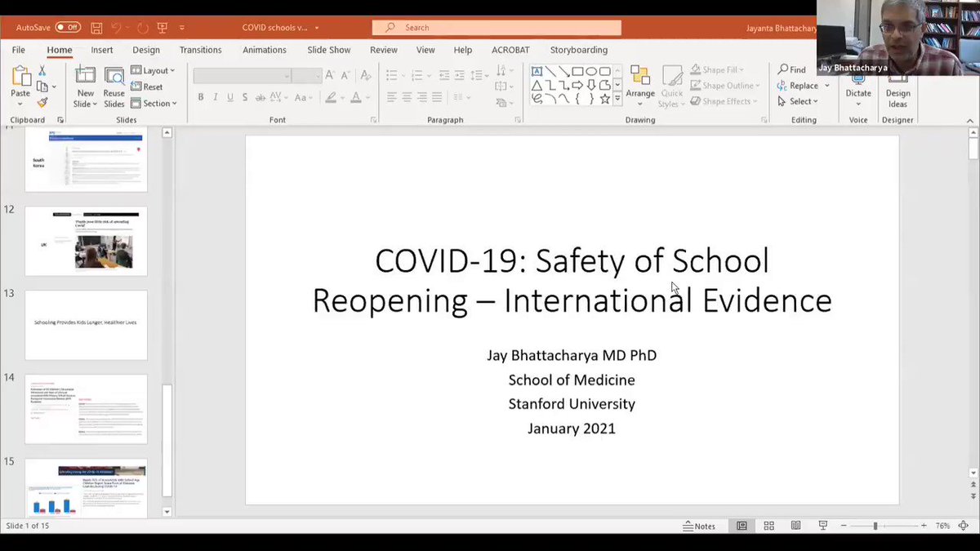Open the Transitions tab
The width and height of the screenshot is (980, 551).
[x=200, y=50]
